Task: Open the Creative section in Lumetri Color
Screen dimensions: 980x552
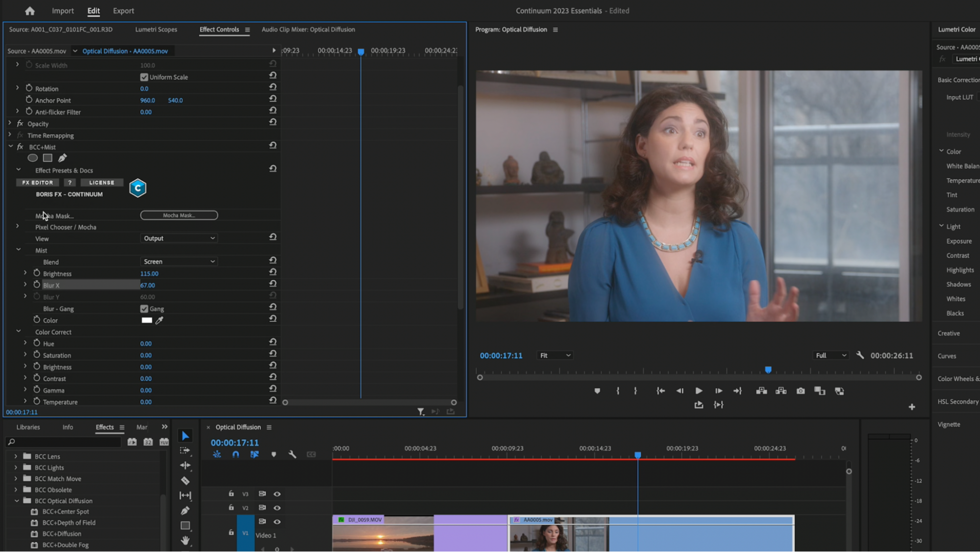Action: pos(949,333)
